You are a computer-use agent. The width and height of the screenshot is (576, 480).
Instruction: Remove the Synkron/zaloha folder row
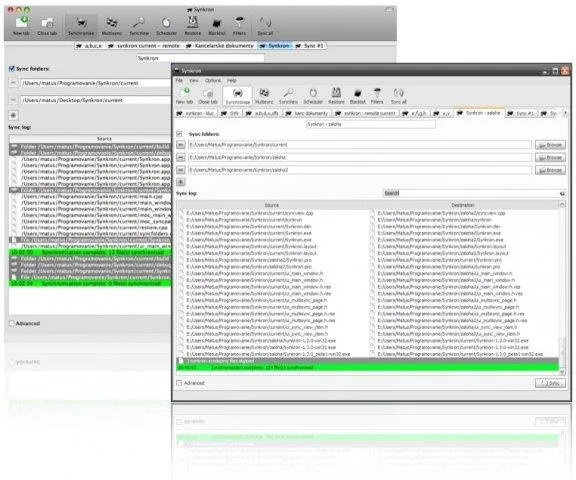pyautogui.click(x=180, y=158)
